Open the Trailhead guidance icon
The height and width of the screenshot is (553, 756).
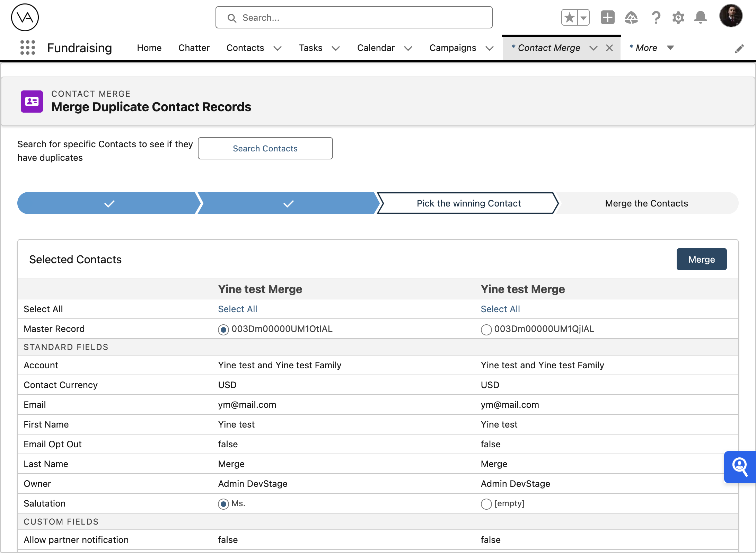coord(631,17)
